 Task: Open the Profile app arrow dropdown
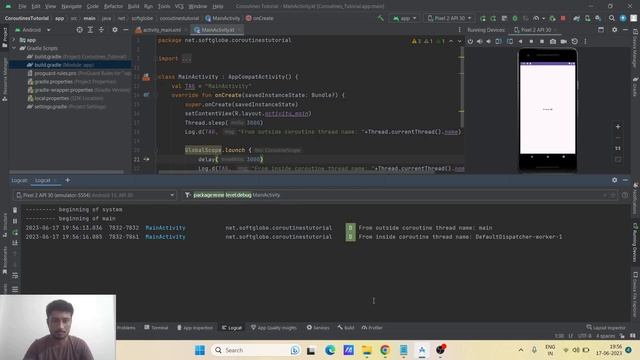[544, 18]
